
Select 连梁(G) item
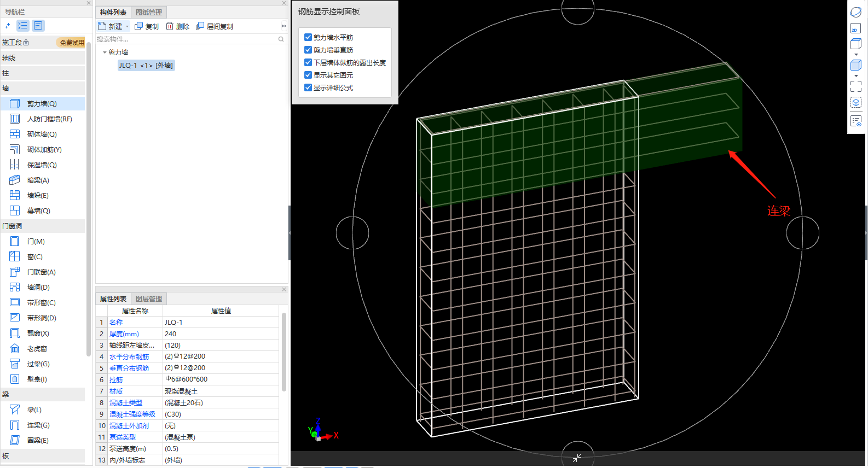coord(43,425)
